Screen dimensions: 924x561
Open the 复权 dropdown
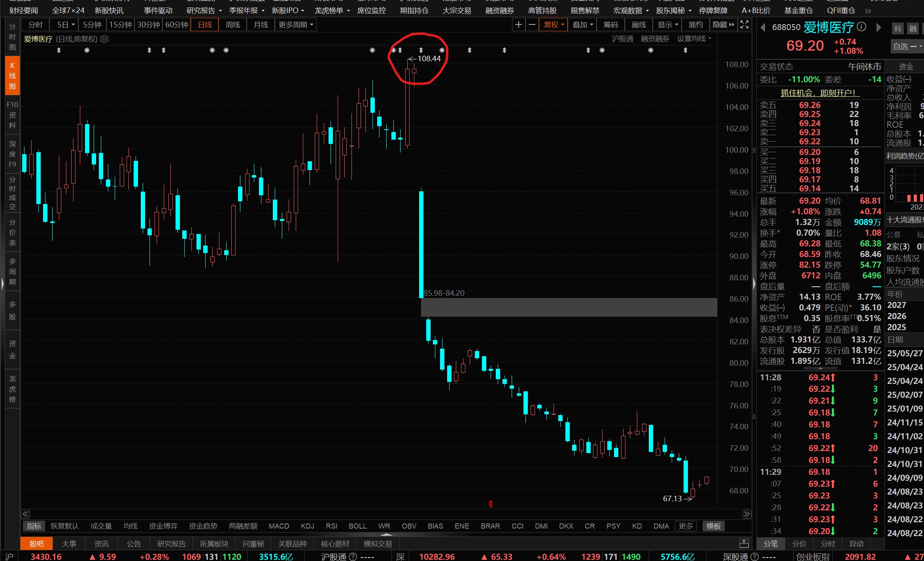pyautogui.click(x=554, y=25)
